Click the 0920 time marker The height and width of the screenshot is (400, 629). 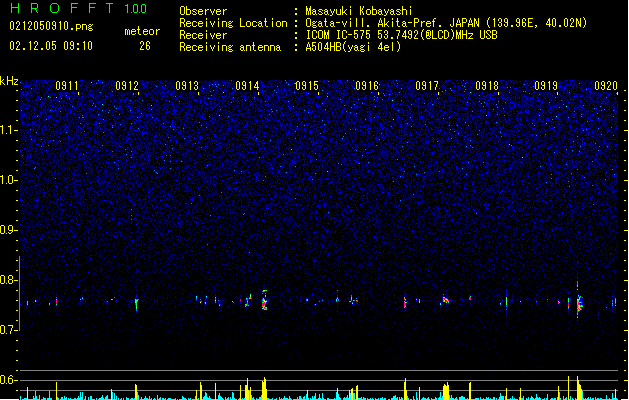(606, 86)
